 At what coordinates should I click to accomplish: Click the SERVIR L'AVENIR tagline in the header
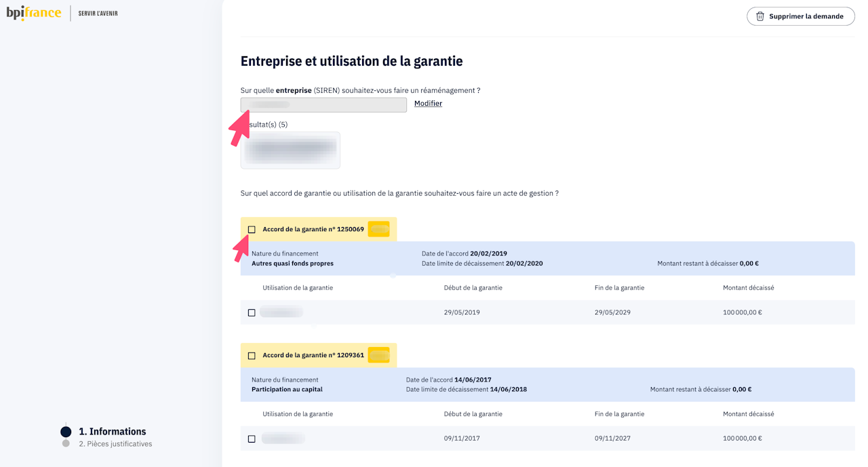tap(98, 14)
